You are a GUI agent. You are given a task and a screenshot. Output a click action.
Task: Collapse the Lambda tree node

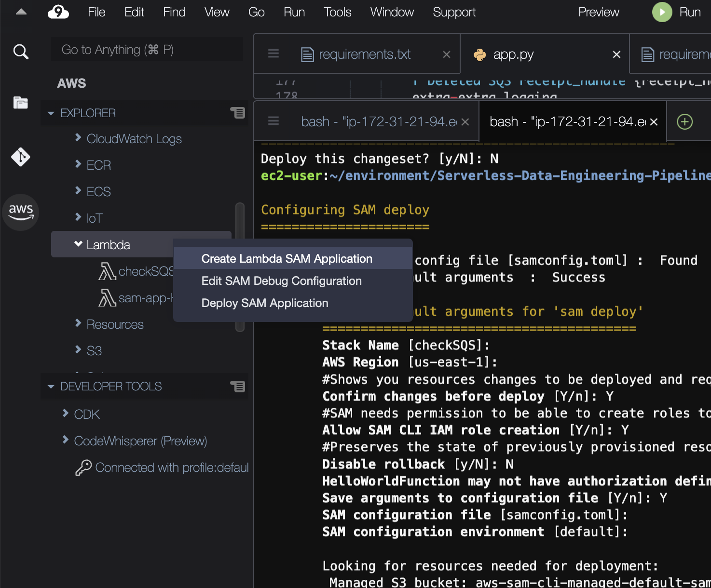[x=79, y=244]
